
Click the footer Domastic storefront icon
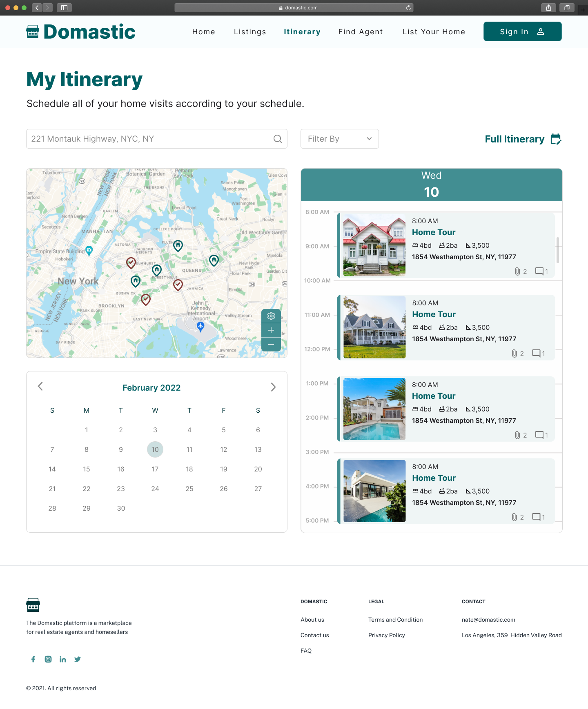pyautogui.click(x=33, y=605)
